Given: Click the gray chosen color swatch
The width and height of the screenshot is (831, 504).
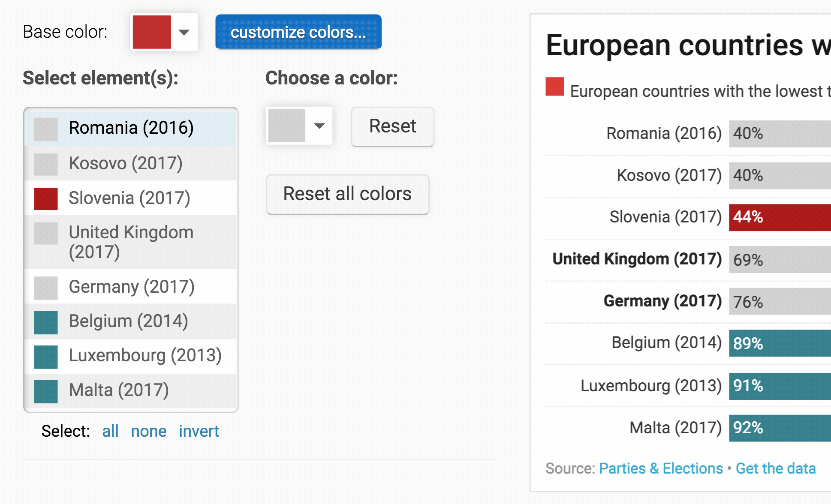Looking at the screenshot, I should coord(286,126).
